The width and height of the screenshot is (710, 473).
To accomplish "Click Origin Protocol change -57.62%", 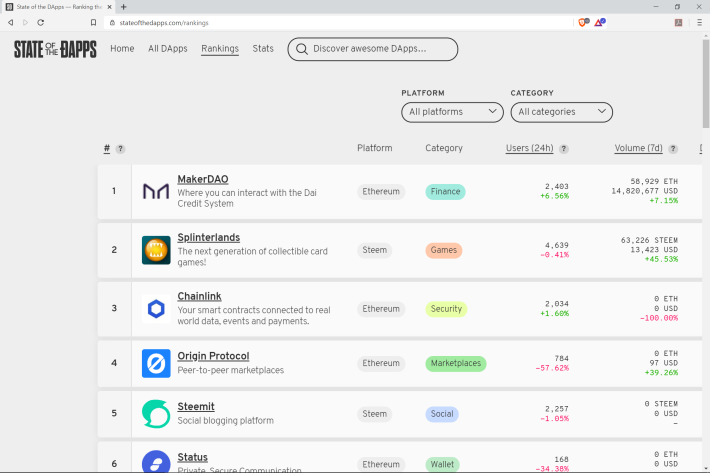I will point(552,368).
